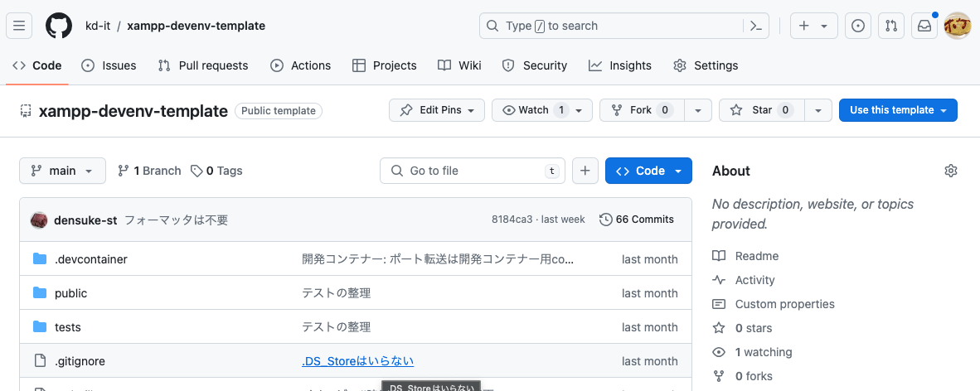
Task: Open the main branch selector
Action: coord(62,171)
